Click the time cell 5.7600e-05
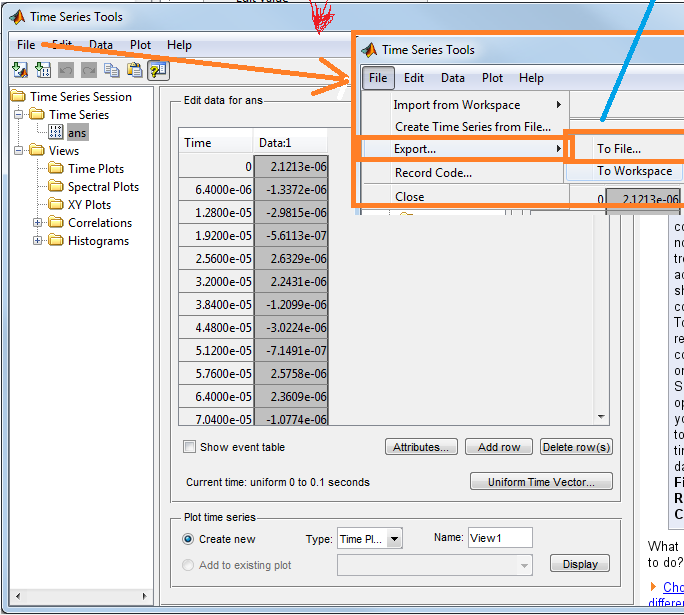 point(216,374)
